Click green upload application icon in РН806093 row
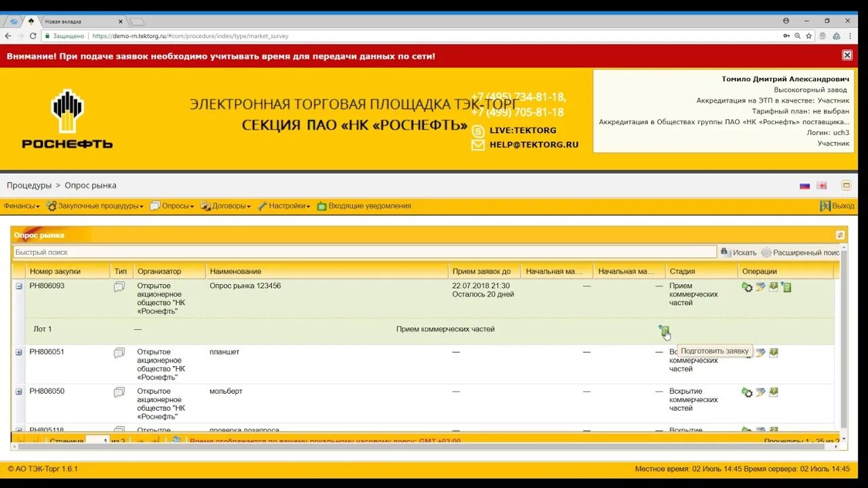868x488 pixels. pos(786,287)
